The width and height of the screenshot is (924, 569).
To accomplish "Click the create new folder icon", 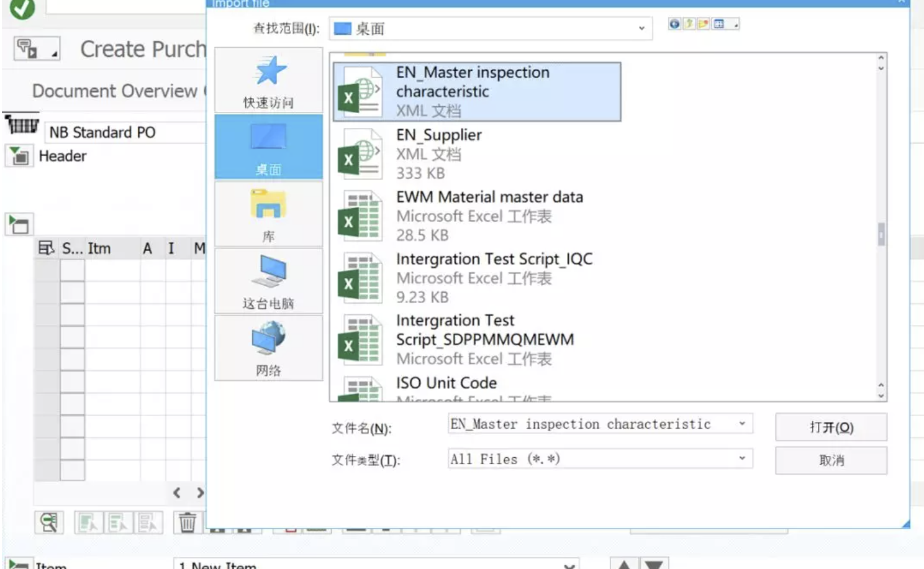I will (x=704, y=24).
